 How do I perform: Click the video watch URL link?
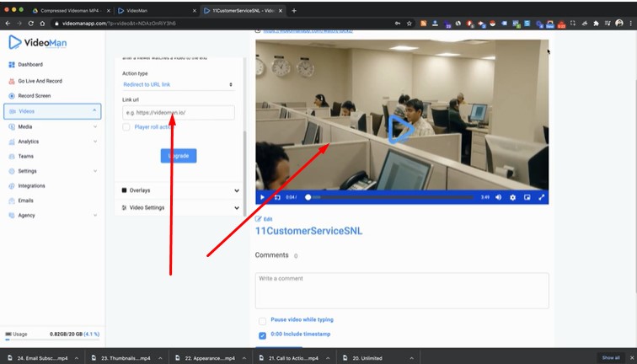click(308, 31)
